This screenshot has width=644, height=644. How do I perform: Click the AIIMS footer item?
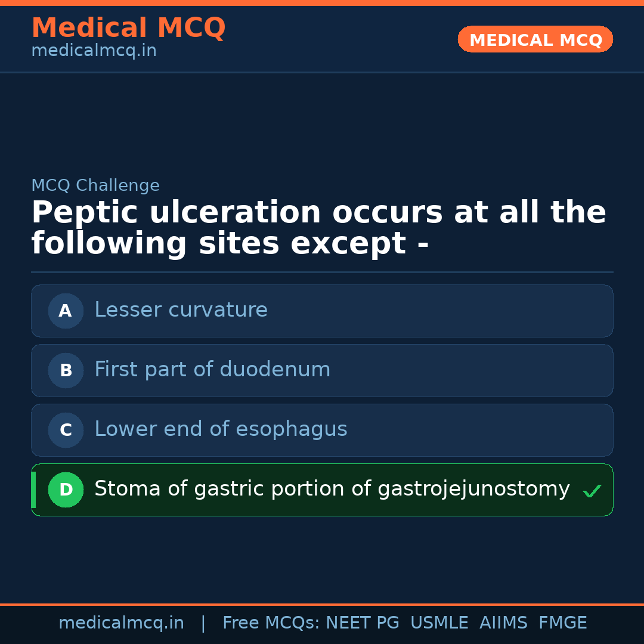pos(503,623)
